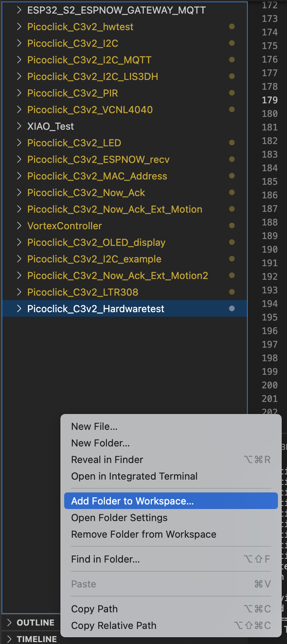Click the modified dot beside Picoclick_C3v2_I2C
Screen dimensions: 287x644
[x=232, y=43]
